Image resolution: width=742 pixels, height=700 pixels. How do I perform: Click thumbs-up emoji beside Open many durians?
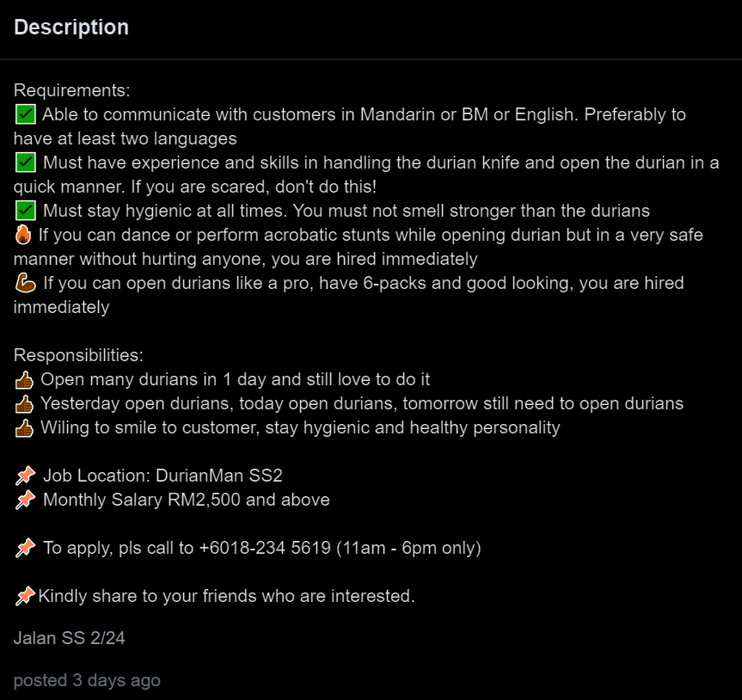pos(24,379)
